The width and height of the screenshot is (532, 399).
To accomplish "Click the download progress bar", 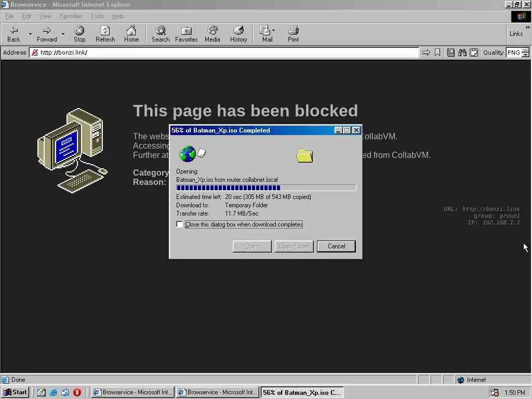I will coord(266,188).
